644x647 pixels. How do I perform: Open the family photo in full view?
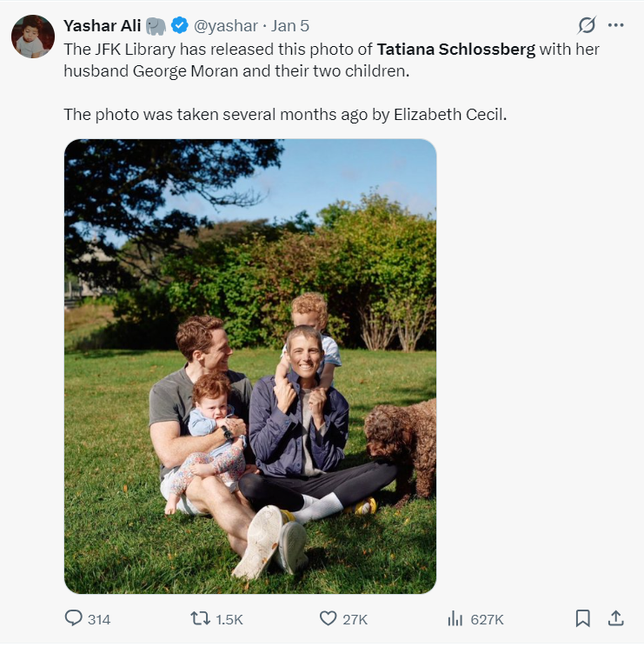[x=250, y=366]
